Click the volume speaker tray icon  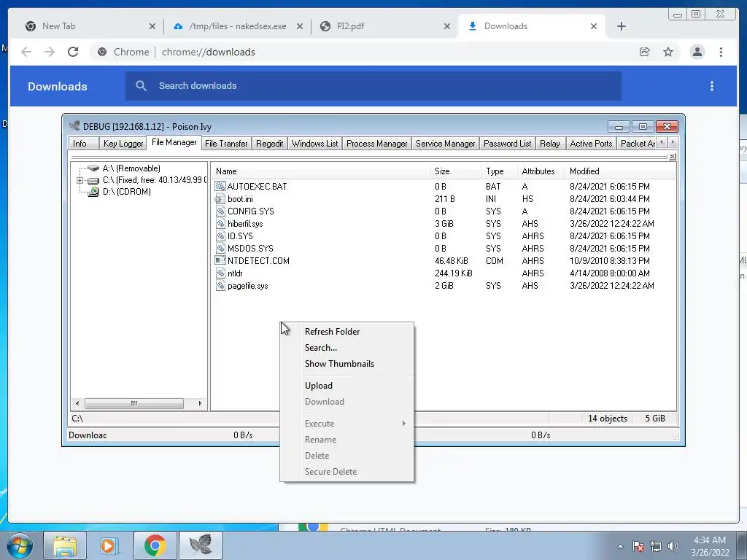[673, 546]
